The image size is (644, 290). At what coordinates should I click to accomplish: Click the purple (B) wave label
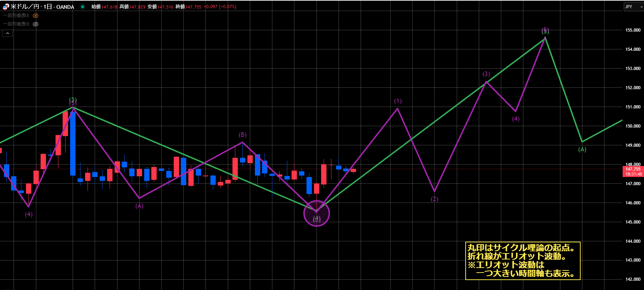pyautogui.click(x=242, y=135)
